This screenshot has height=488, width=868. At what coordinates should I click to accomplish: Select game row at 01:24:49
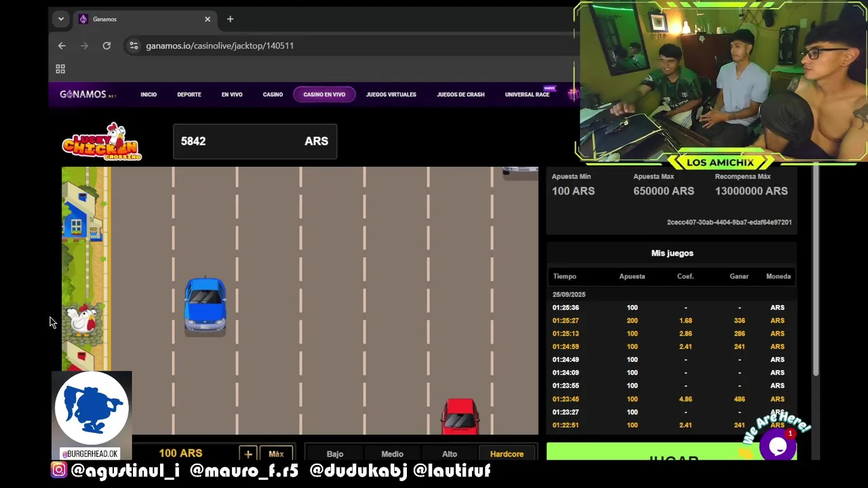click(x=671, y=360)
